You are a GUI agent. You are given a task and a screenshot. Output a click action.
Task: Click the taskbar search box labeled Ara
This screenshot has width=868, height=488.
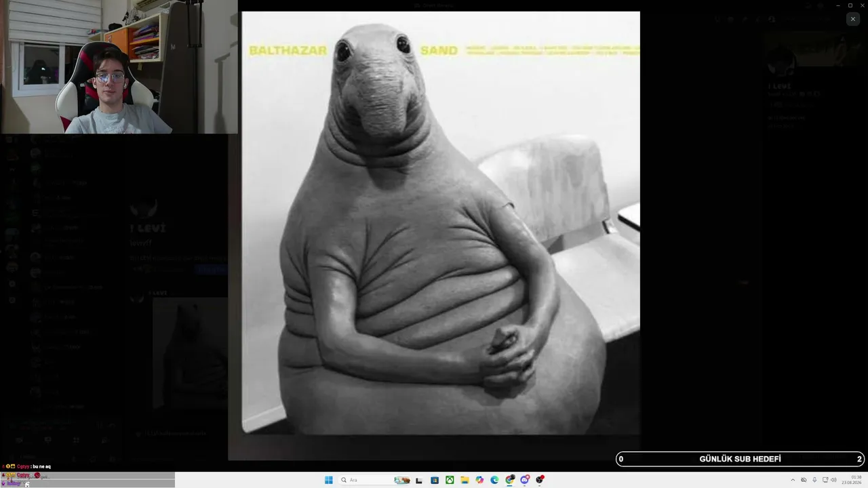point(375,480)
